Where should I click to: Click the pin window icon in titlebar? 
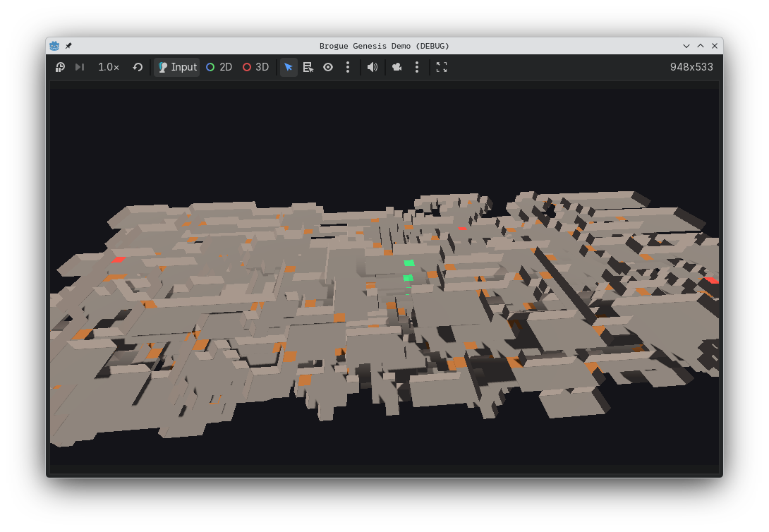[x=68, y=46]
